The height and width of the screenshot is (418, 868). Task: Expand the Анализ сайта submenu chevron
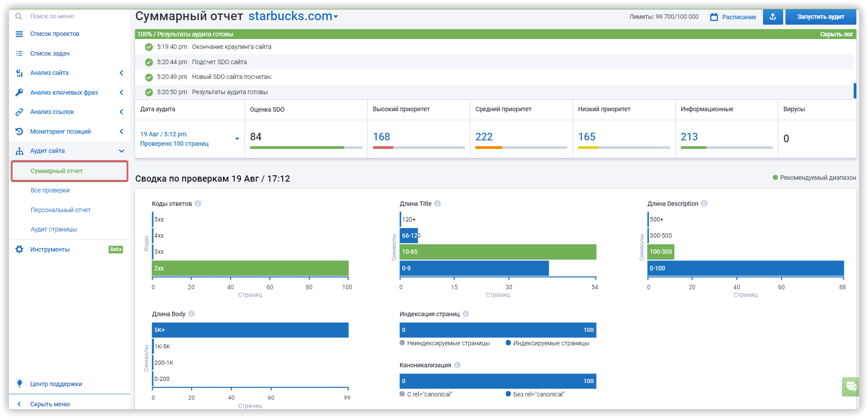(x=121, y=73)
